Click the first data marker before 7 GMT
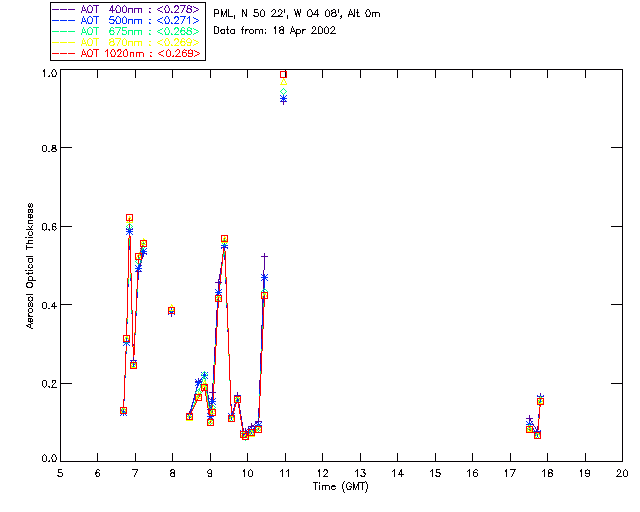640x512 pixels. pos(123,410)
